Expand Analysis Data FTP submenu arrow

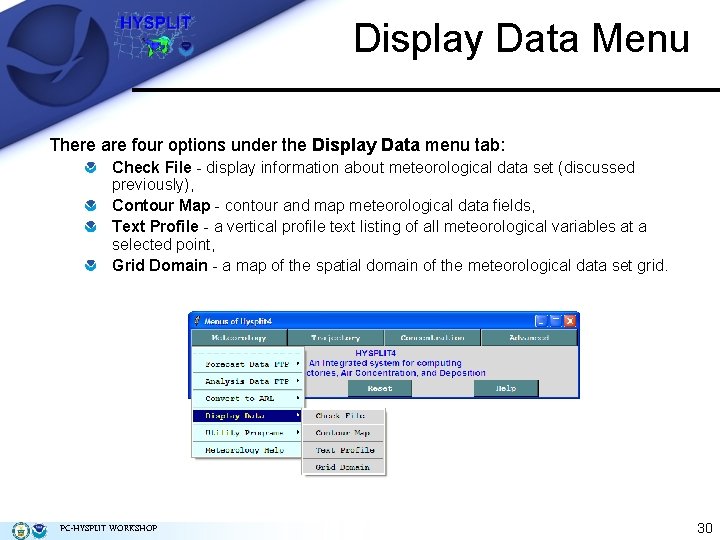[298, 381]
